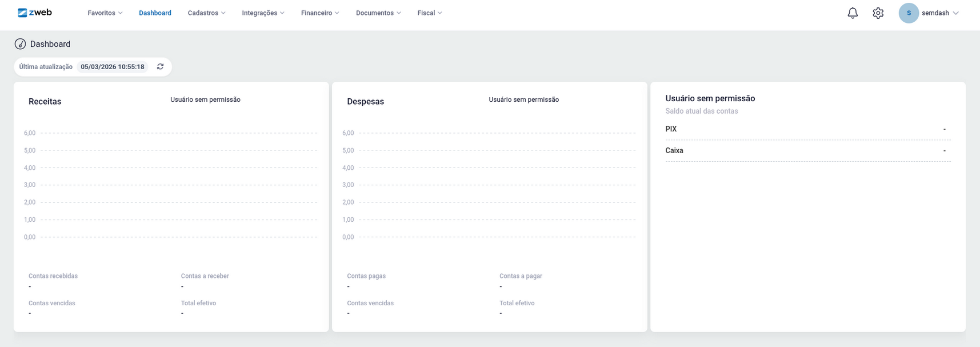Open the settings gear icon

(878, 13)
